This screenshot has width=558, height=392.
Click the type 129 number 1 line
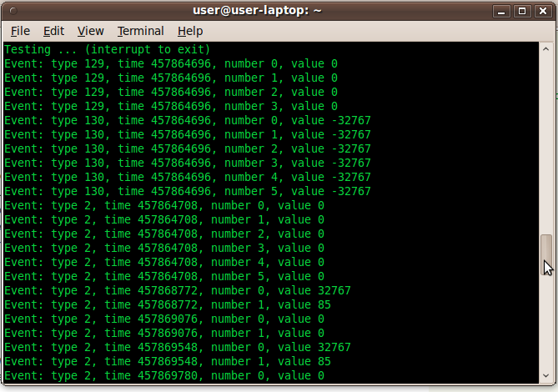(x=171, y=78)
